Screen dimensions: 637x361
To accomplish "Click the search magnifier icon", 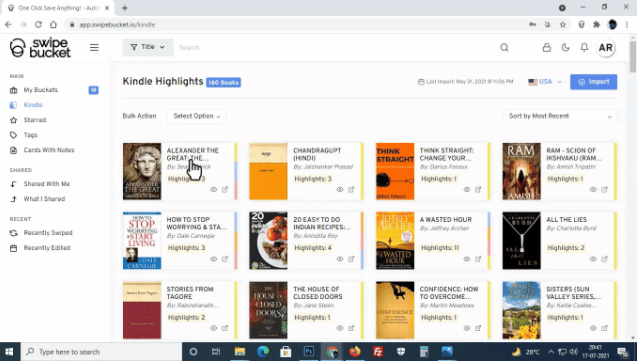I will pos(504,48).
